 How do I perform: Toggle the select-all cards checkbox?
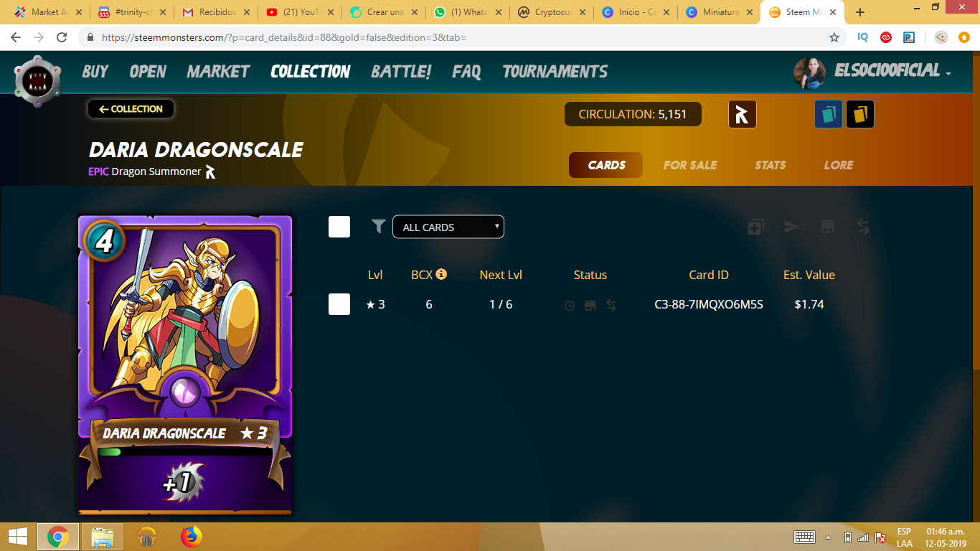tap(339, 227)
